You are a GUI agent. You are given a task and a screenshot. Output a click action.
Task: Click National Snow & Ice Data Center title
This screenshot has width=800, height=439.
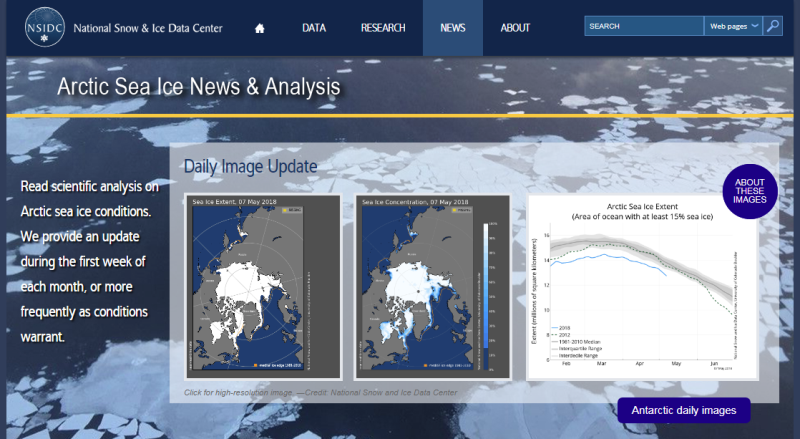pos(148,28)
